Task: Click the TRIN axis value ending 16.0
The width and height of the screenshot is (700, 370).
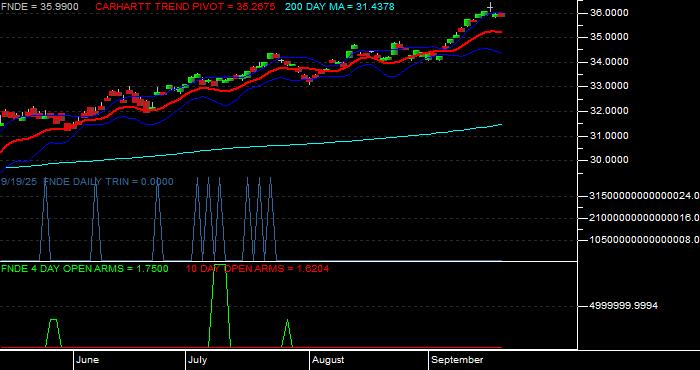Action: click(x=645, y=218)
